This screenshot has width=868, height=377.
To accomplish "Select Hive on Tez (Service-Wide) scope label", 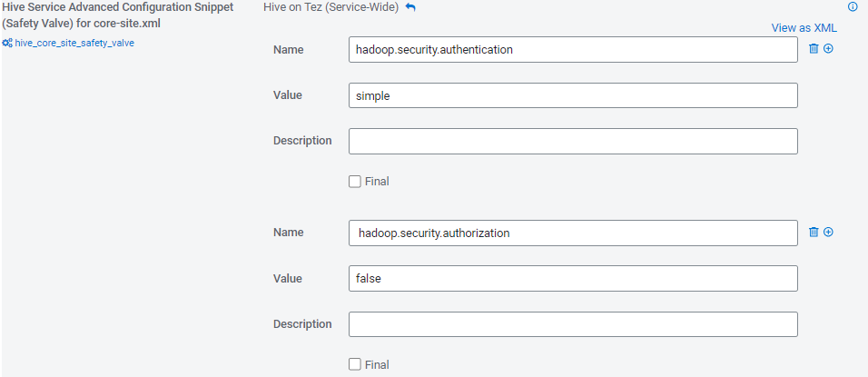I will coord(331,8).
